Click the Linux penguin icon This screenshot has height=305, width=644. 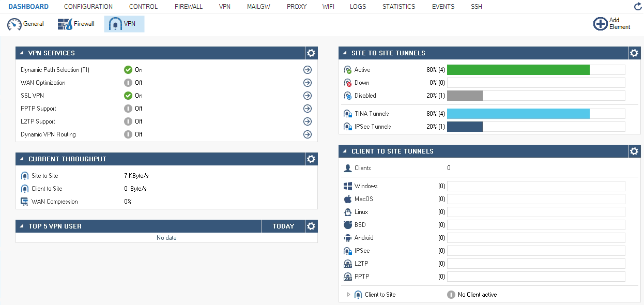pyautogui.click(x=348, y=212)
